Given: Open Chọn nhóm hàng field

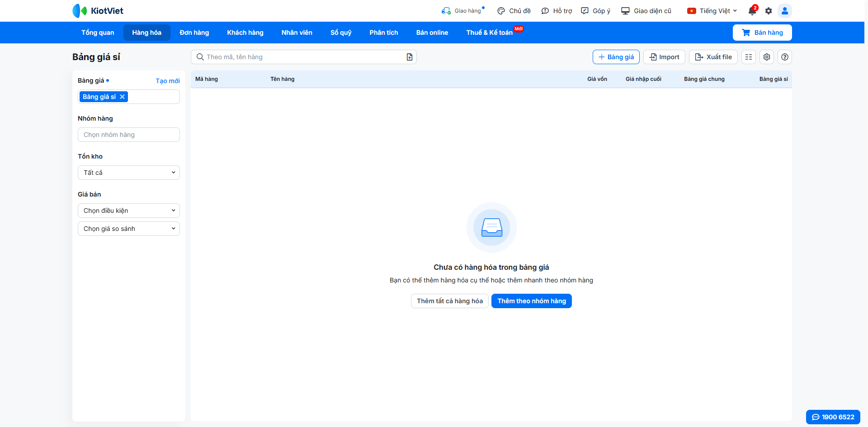Looking at the screenshot, I should (x=129, y=135).
